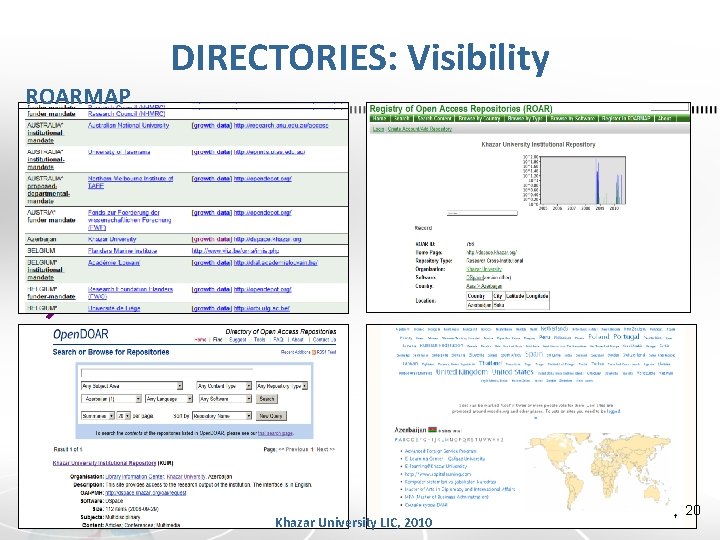Click Poland in country tag cloud
The image size is (720, 540).
tap(598, 337)
